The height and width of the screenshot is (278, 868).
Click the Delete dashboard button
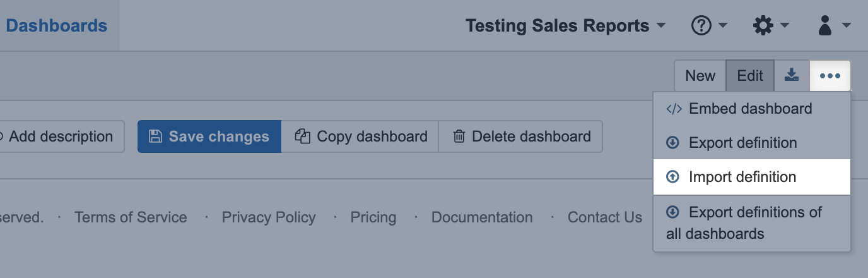(x=521, y=136)
